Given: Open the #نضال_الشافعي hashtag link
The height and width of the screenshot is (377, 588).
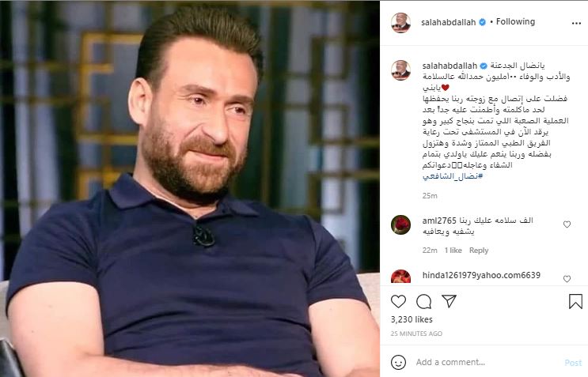Looking at the screenshot, I should pyautogui.click(x=453, y=176).
